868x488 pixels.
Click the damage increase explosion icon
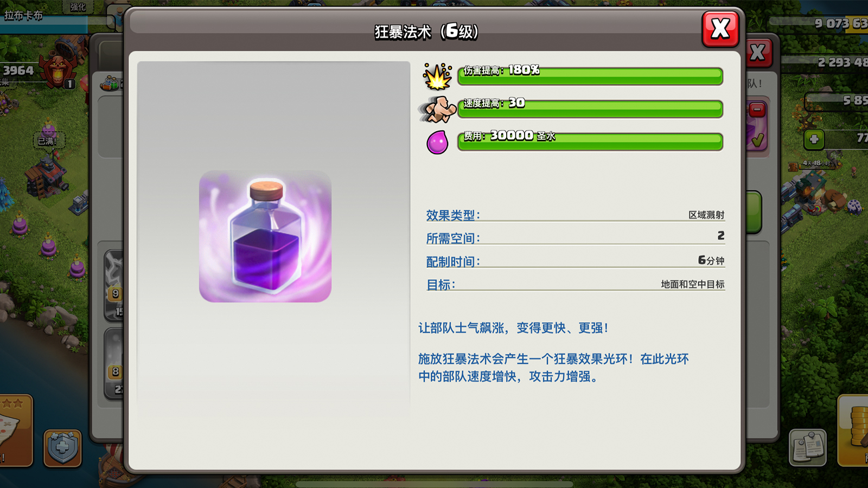437,76
